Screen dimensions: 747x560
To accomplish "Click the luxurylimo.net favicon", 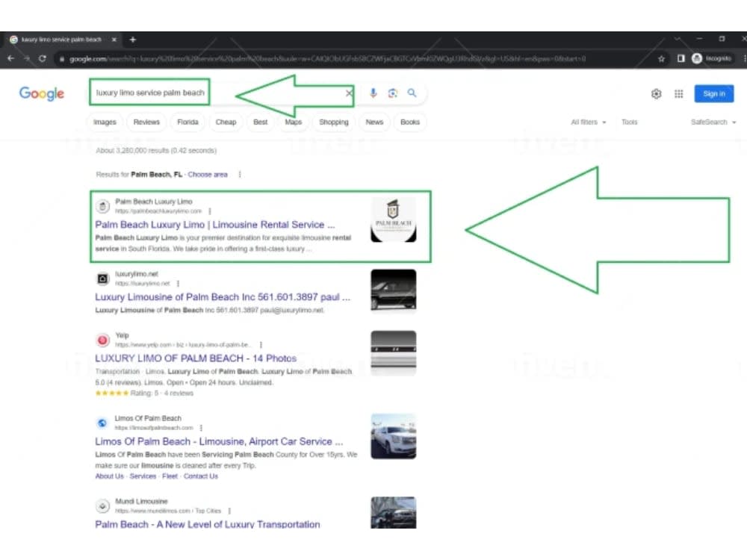I will (x=102, y=279).
